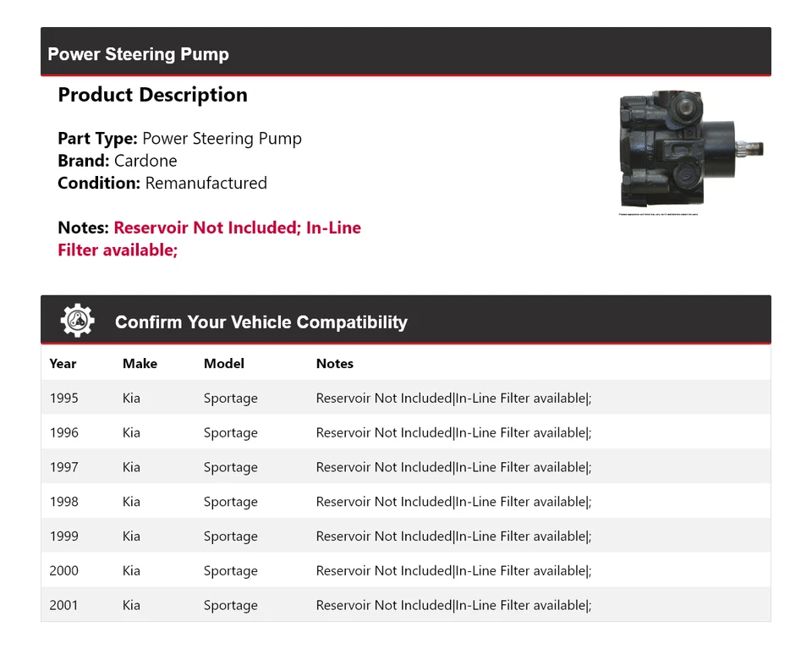The image size is (812, 649).
Task: Select the 1997 compatibility row year
Action: (x=63, y=468)
